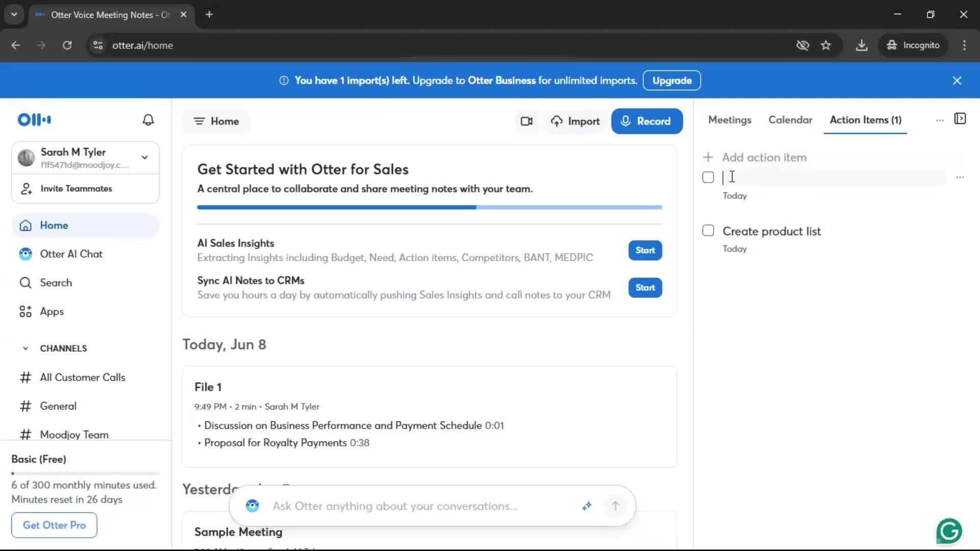Click Invite Teammates
Image resolution: width=980 pixels, height=551 pixels.
tap(86, 189)
